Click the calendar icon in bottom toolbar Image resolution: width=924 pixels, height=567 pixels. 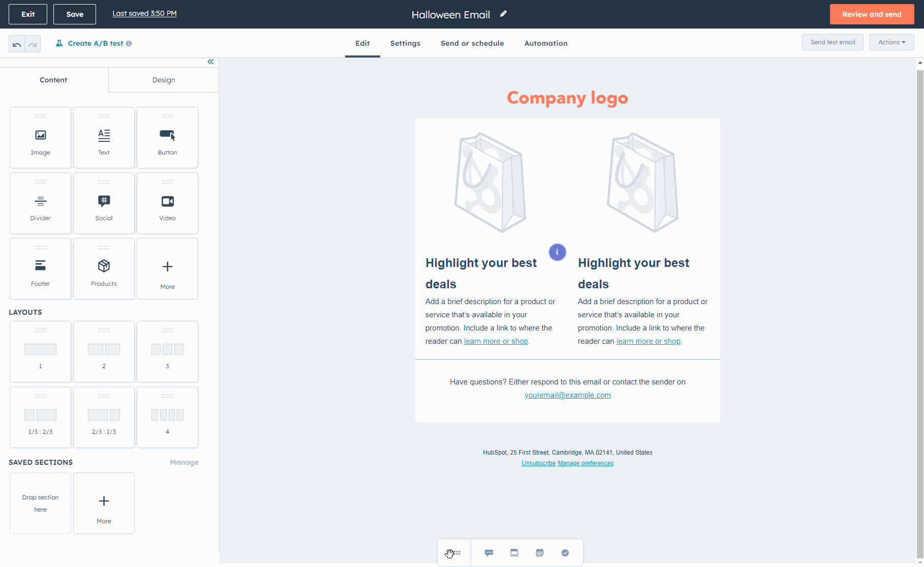(x=539, y=553)
